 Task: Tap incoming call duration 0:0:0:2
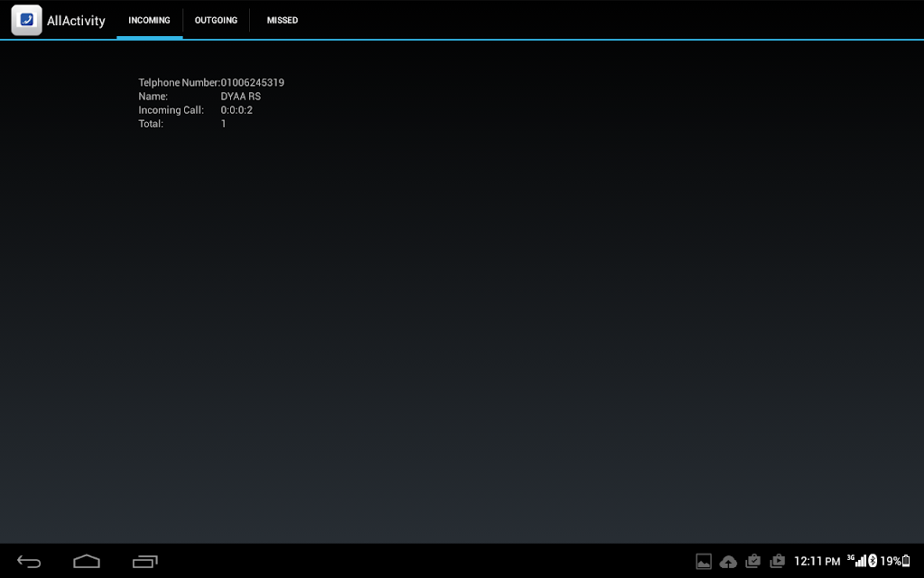(x=236, y=109)
